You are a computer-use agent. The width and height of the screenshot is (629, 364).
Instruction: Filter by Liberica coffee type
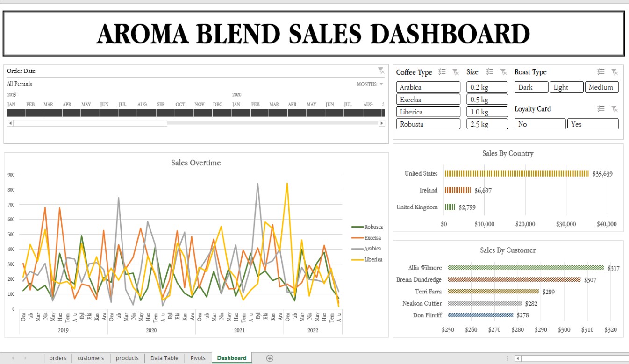pyautogui.click(x=428, y=112)
